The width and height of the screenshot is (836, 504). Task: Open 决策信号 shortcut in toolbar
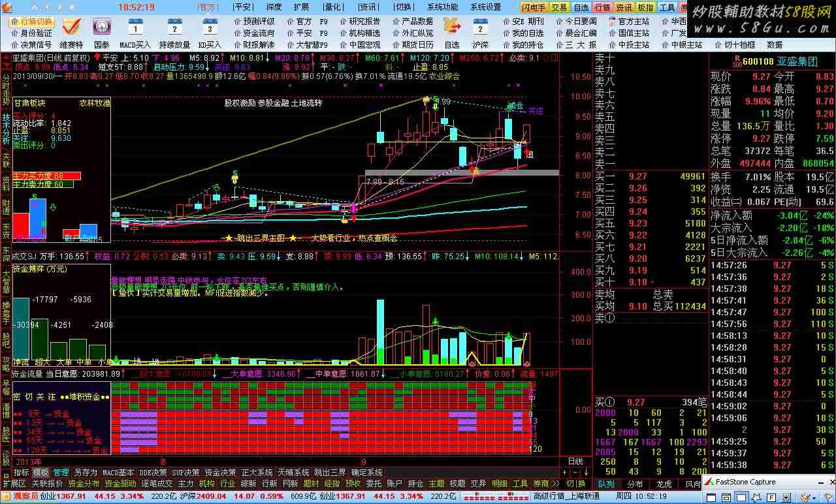(31, 44)
